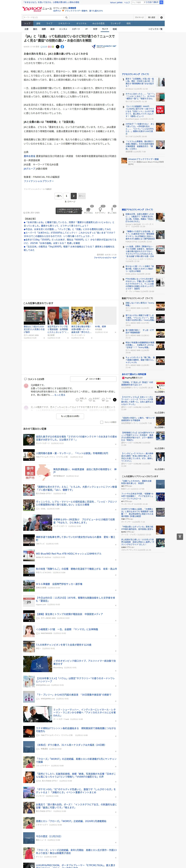Open the 東京王者は駿台学園 article thumbnail
This screenshot has width=186, height=868.
82,316
